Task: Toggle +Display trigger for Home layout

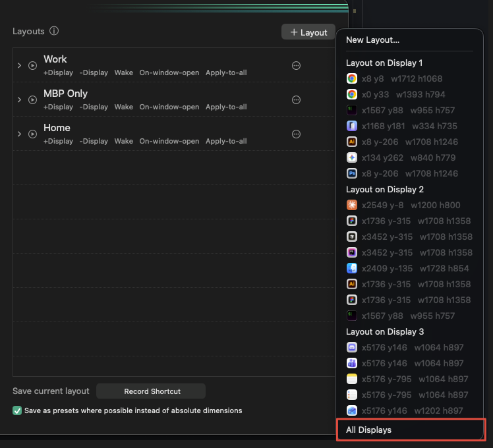Action: coord(58,141)
